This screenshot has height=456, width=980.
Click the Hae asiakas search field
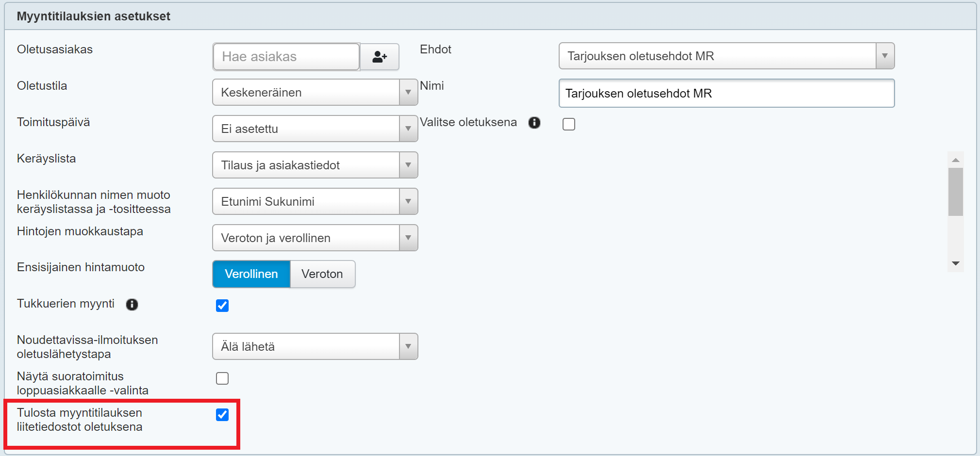(x=286, y=57)
